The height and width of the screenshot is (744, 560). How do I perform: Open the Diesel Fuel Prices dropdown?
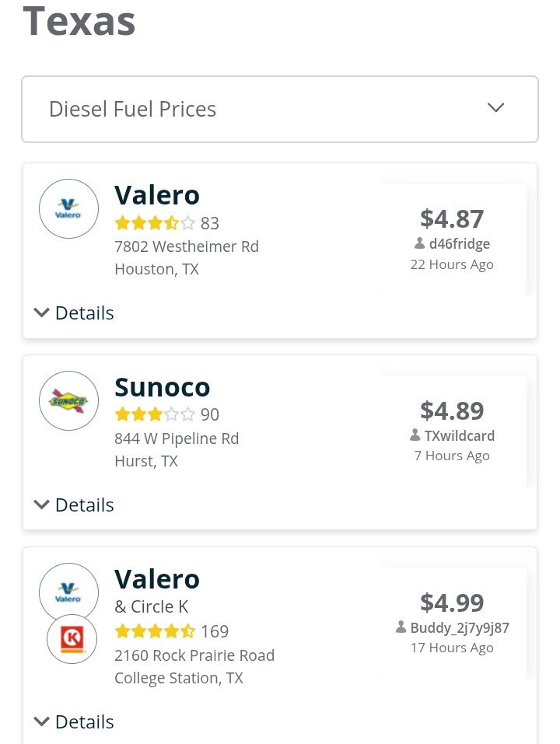(x=280, y=109)
